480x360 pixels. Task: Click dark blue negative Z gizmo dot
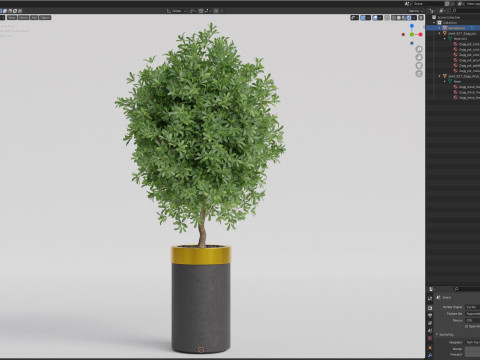tap(412, 43)
